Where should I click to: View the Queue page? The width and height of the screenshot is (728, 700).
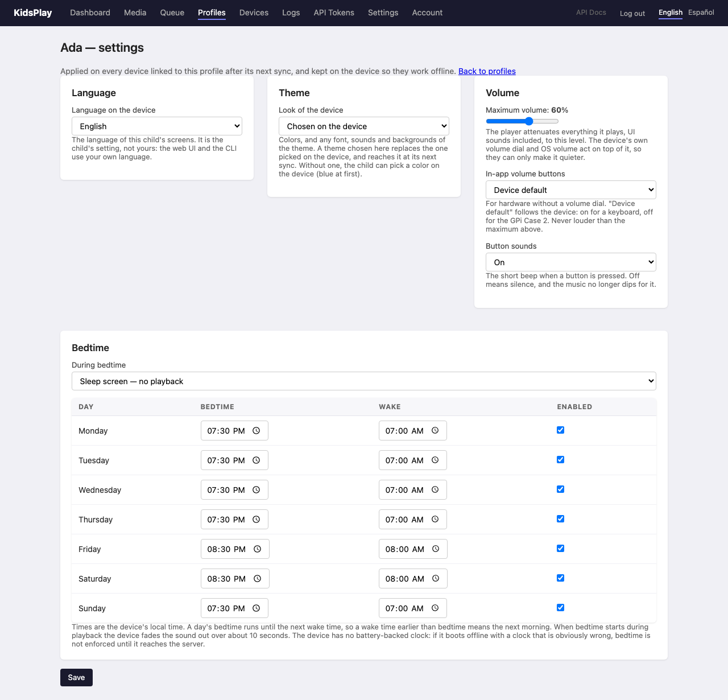pyautogui.click(x=172, y=13)
